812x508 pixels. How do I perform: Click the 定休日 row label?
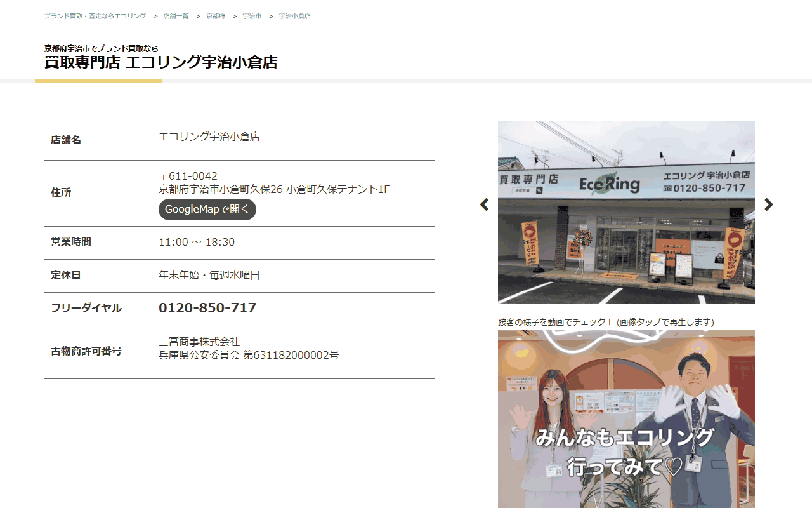66,275
